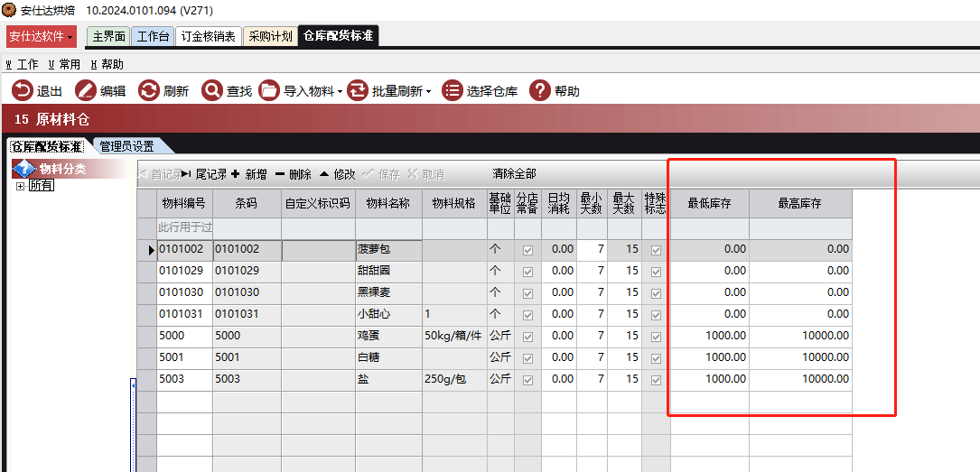The image size is (980, 472).
Task: Switch to the 工作台 tab
Action: [154, 36]
